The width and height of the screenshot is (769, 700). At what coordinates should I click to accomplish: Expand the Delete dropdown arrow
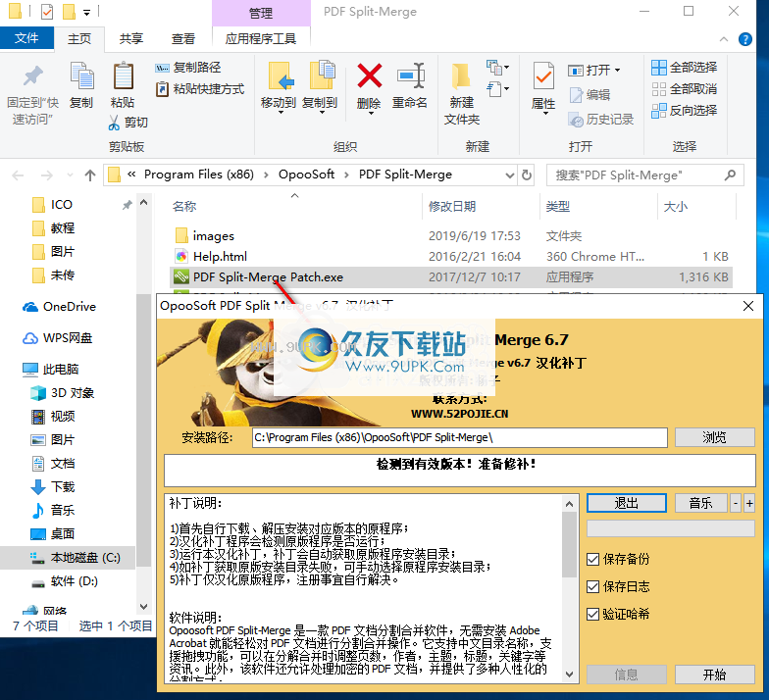pos(371,114)
